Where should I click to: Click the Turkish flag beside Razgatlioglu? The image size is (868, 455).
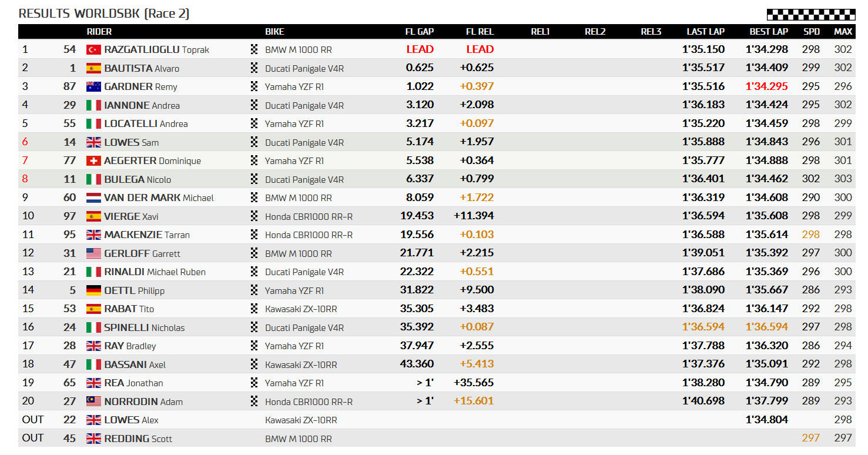[93, 49]
